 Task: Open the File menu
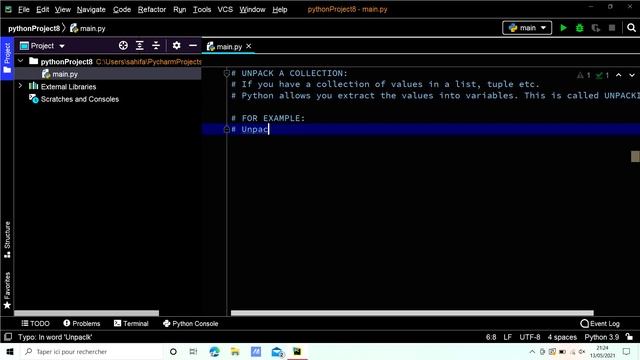pos(24,9)
